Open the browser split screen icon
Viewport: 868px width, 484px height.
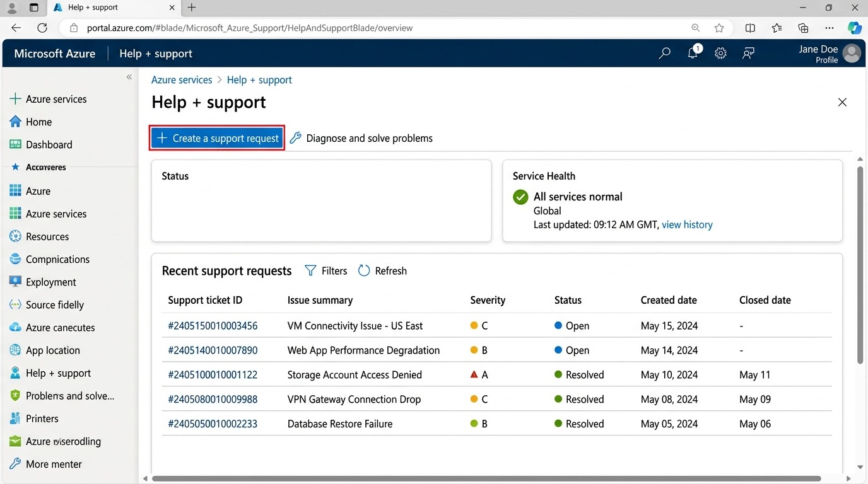[x=750, y=28]
